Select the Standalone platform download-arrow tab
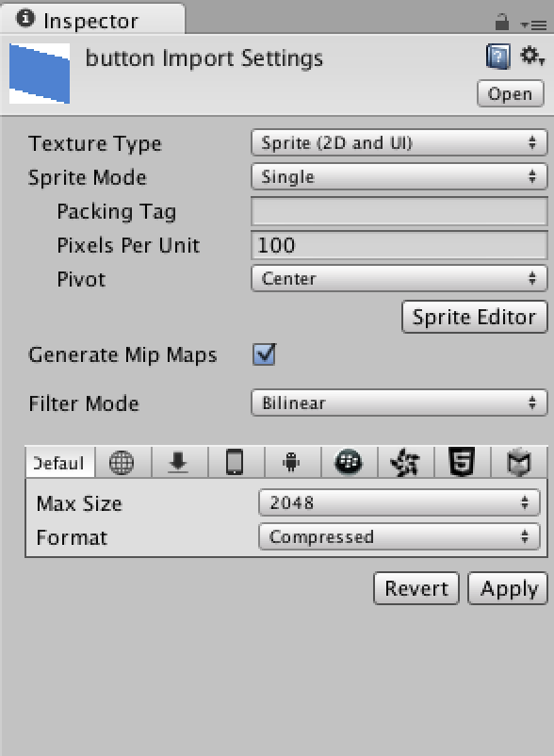This screenshot has height=756, width=554. coord(180,463)
